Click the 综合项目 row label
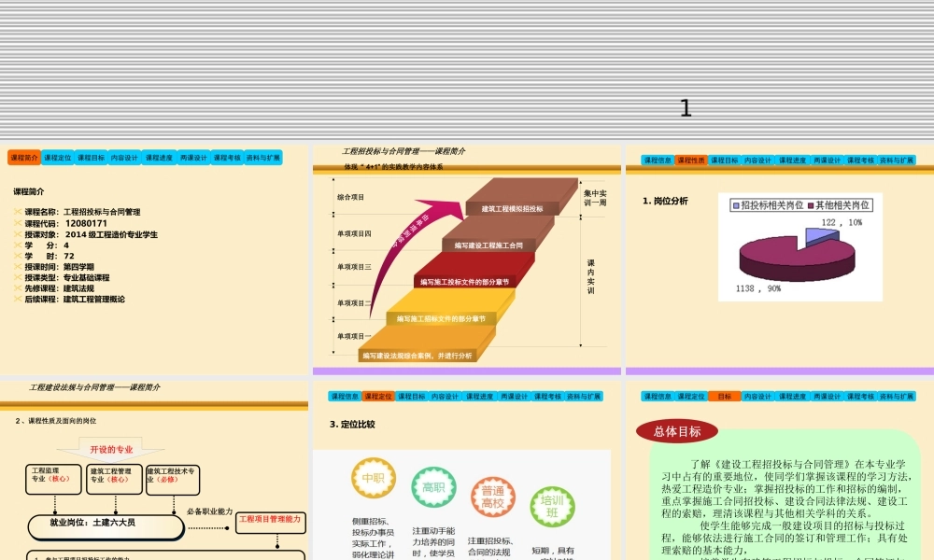 (350, 197)
